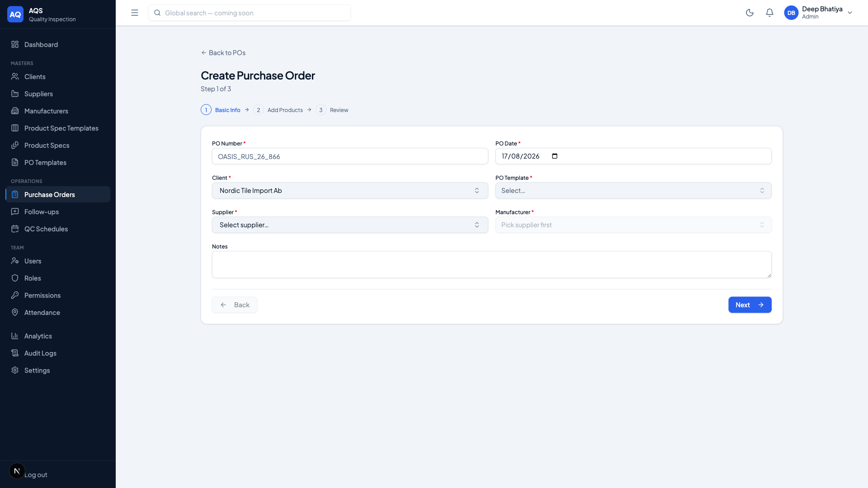
Task: Click the QC Schedules calendar icon
Action: coord(15,229)
